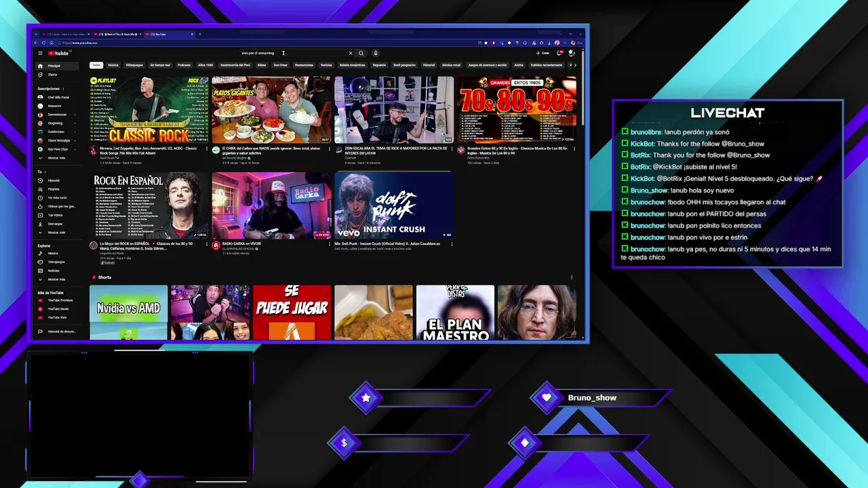
Task: Show more filter chips with right arrow
Action: pyautogui.click(x=575, y=65)
